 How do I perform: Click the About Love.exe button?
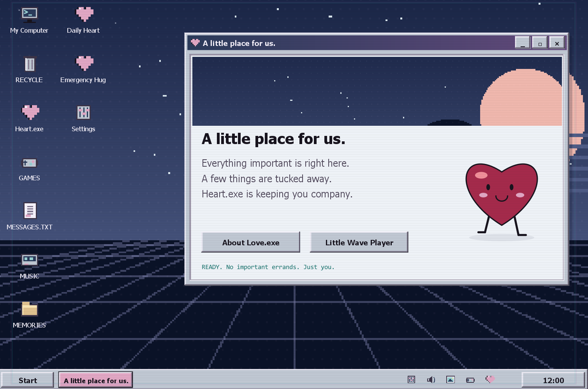(x=251, y=242)
